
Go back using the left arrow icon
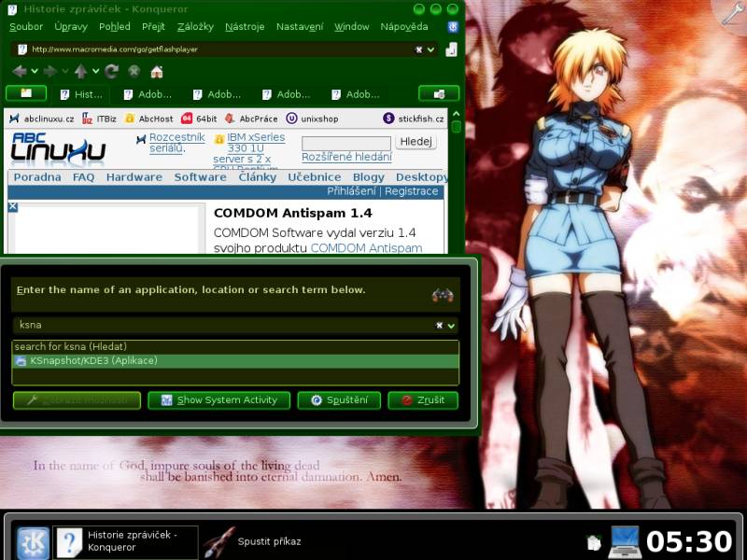(x=20, y=71)
